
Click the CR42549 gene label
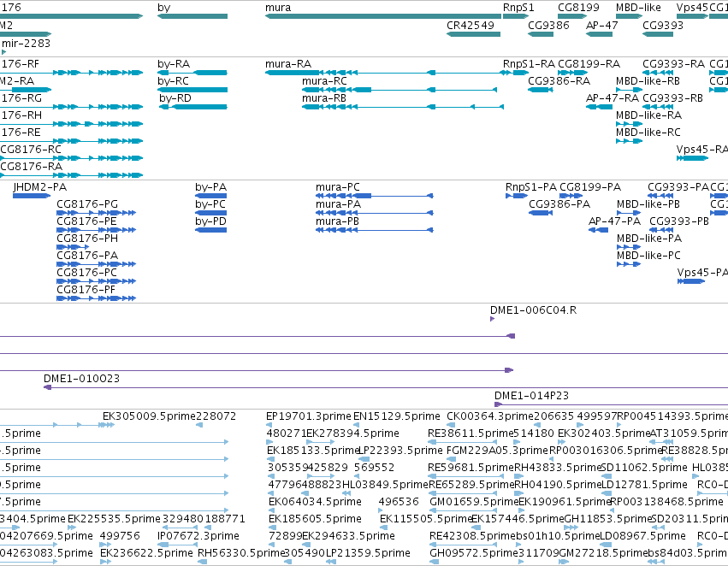click(x=471, y=26)
